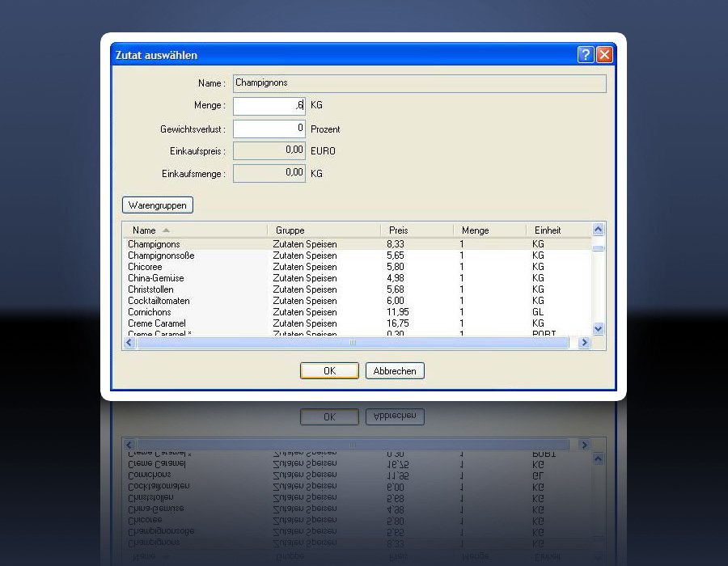
Task: Click price 6,00 in the Cocktailtomaten row
Action: coord(395,301)
